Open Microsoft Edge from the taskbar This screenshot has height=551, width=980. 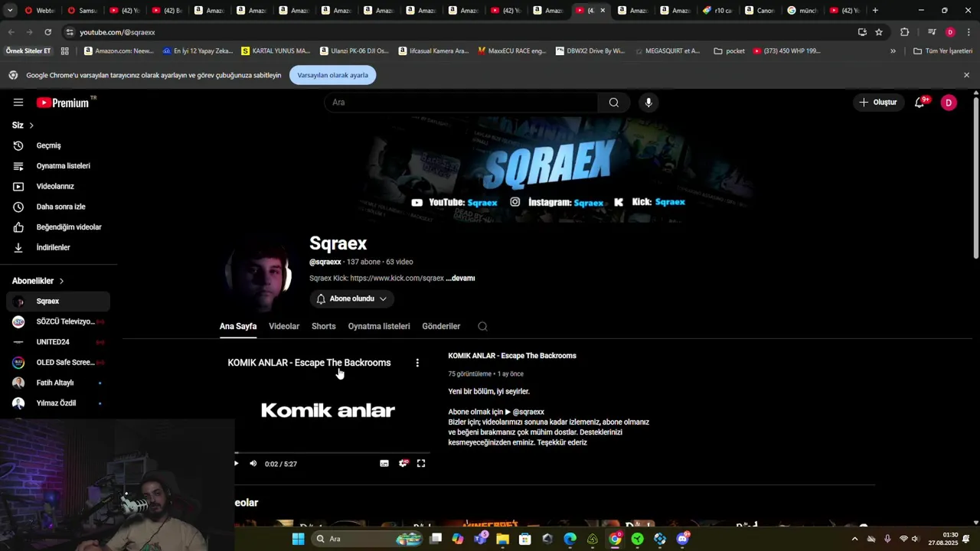(x=570, y=539)
